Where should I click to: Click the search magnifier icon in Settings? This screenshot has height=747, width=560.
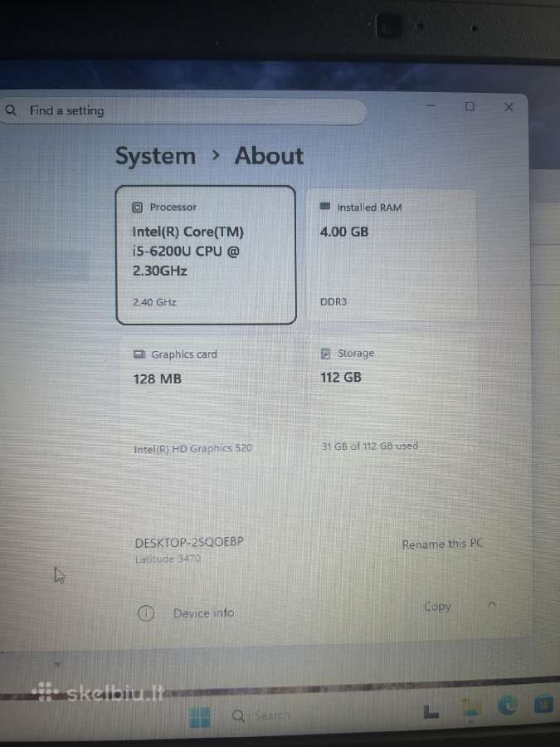tap(11, 110)
